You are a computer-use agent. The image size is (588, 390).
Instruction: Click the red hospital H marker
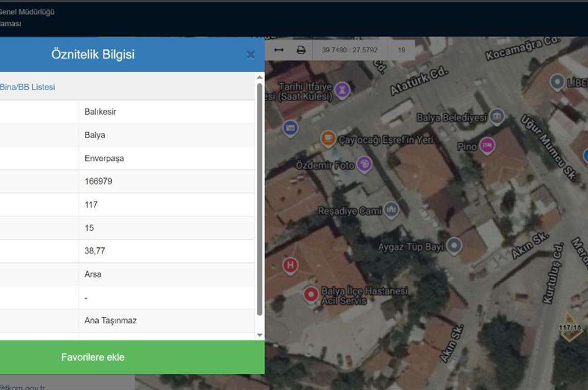[x=289, y=266]
